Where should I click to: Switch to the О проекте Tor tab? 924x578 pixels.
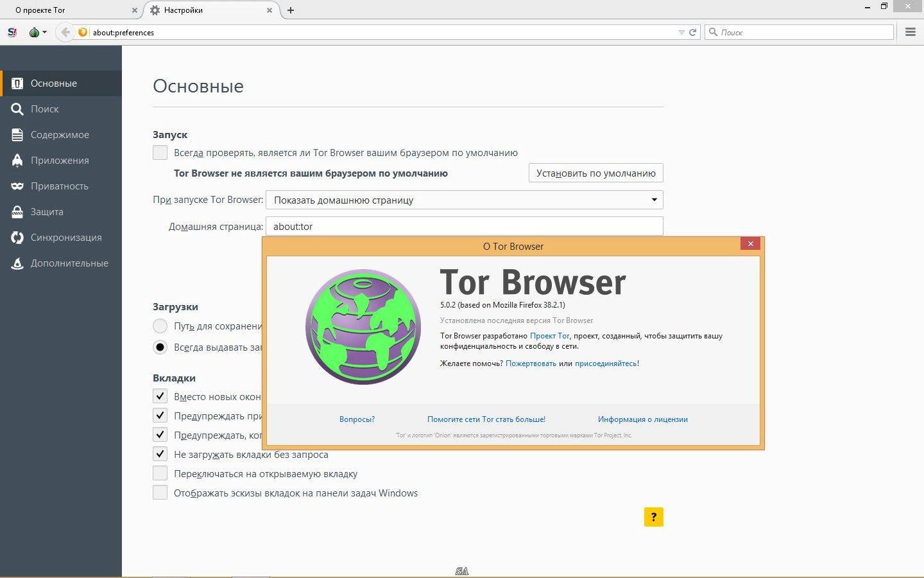72,10
